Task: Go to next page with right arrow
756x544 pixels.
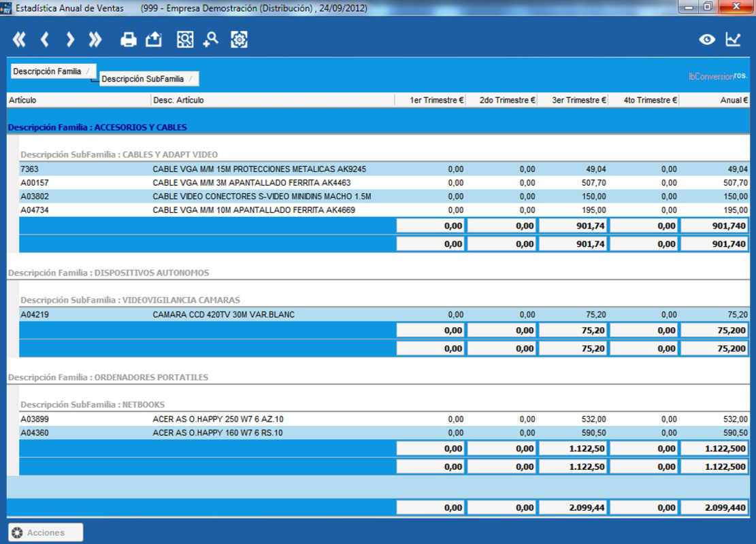Action: point(70,39)
